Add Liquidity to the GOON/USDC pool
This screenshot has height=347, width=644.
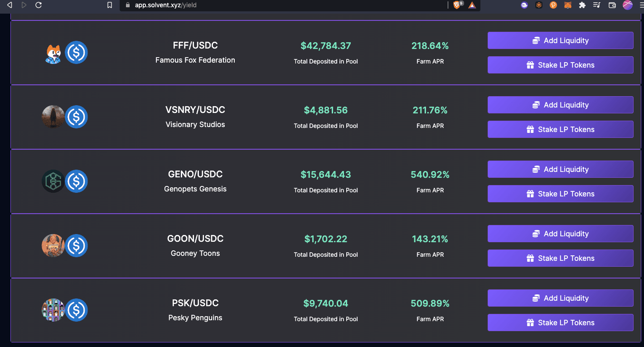(560, 234)
